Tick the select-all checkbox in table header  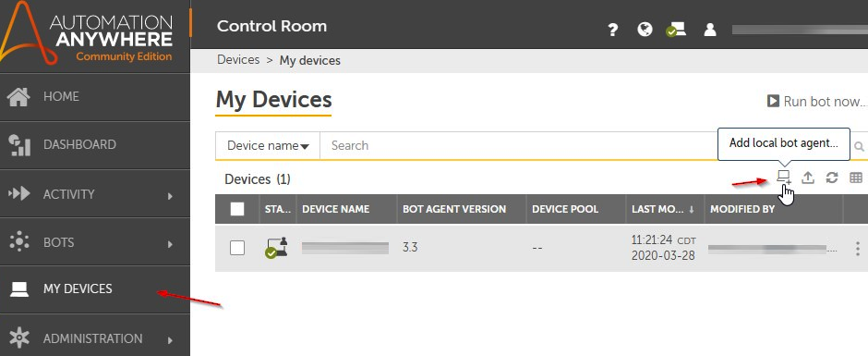237,209
